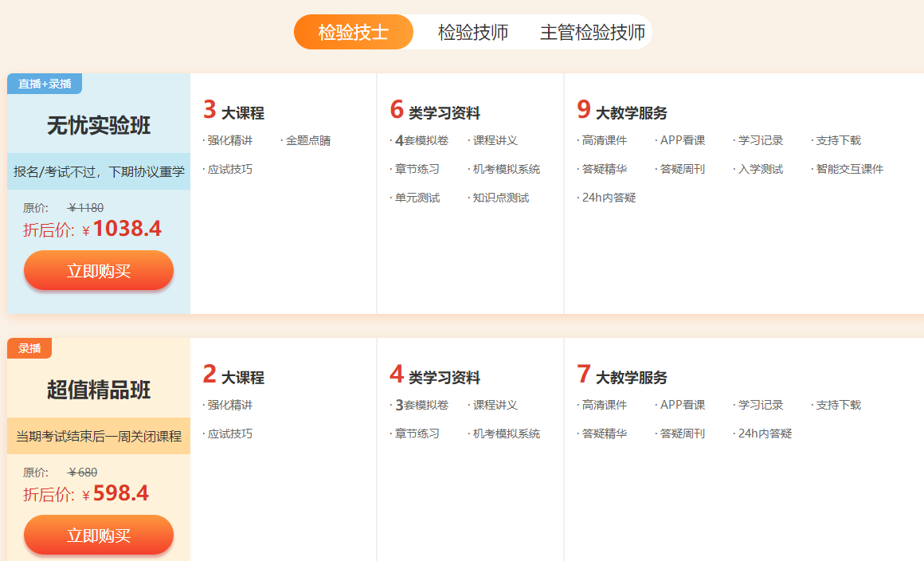Click the 当期考试结束后一周关闭课程 notice

[99, 436]
